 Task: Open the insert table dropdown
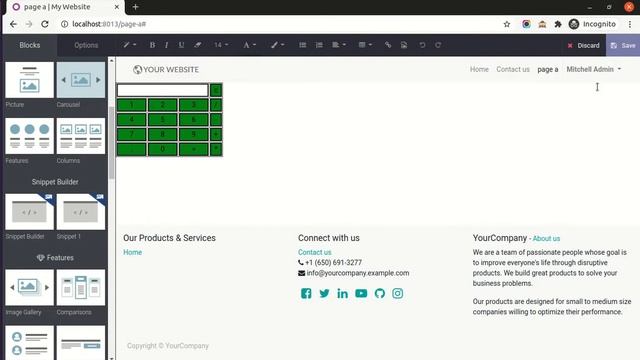[x=365, y=45]
